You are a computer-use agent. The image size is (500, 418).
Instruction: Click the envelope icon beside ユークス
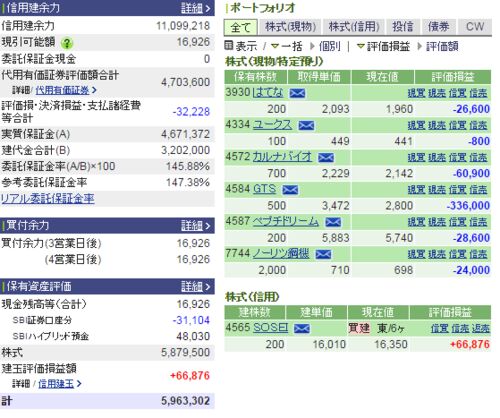[306, 125]
